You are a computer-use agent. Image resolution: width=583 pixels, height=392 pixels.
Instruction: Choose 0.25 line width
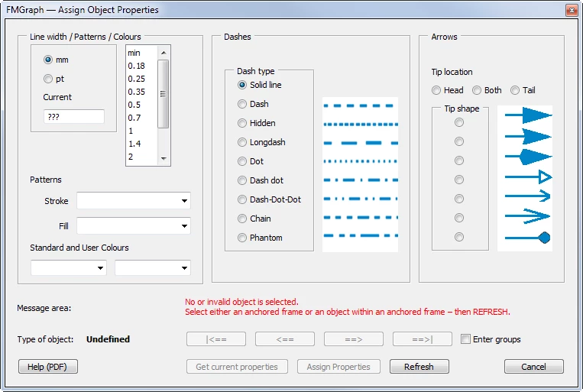point(136,79)
